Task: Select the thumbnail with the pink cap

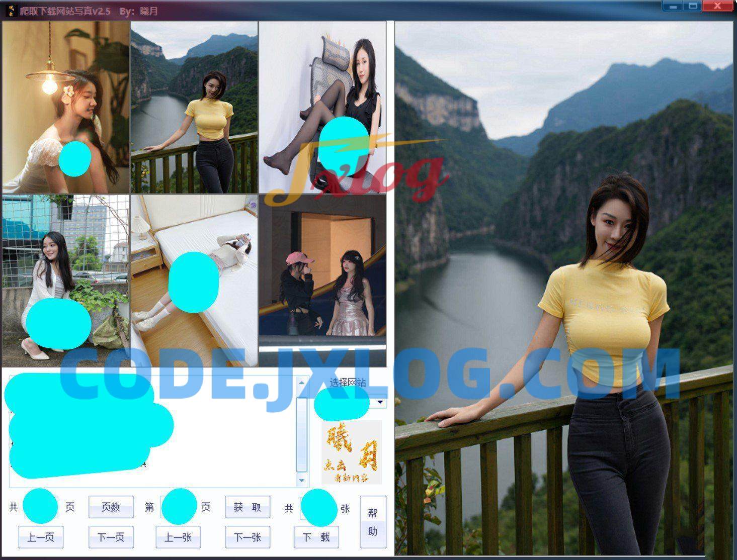Action: point(322,271)
